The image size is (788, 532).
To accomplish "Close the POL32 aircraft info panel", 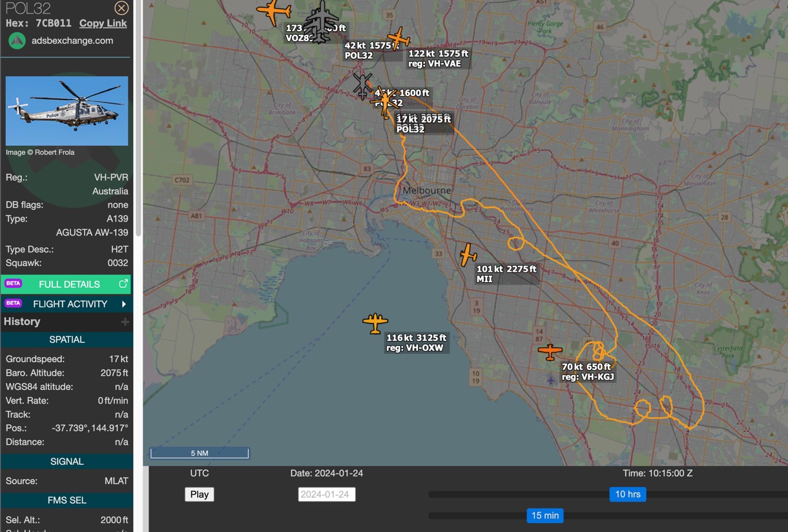I will tap(121, 8).
